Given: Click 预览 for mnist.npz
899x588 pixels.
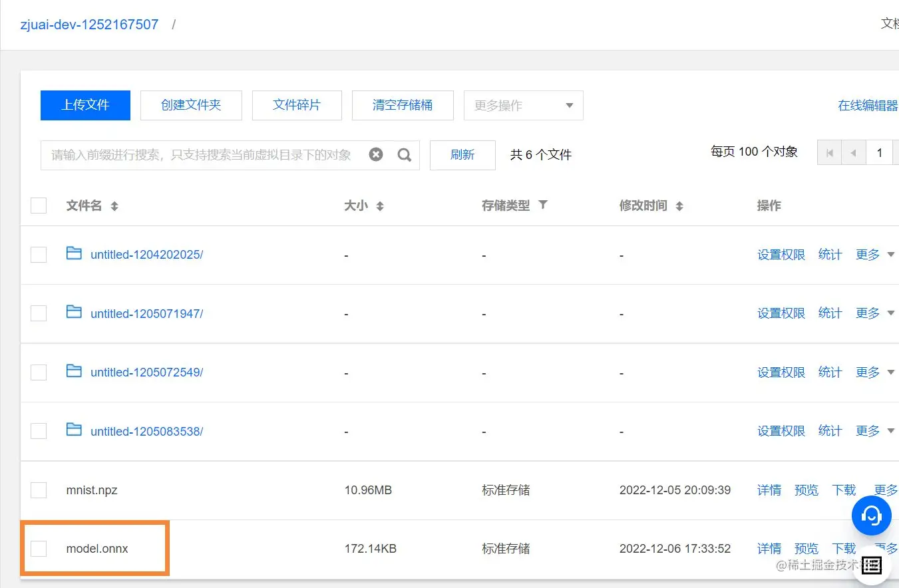Looking at the screenshot, I should pyautogui.click(x=807, y=490).
